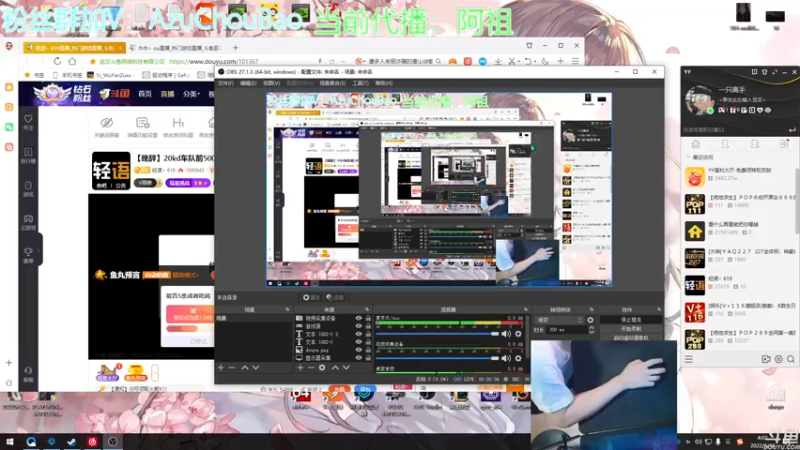Toggle lock on 视频采集设备 source
Image resolution: width=800 pixels, height=450 pixels.
tap(368, 318)
